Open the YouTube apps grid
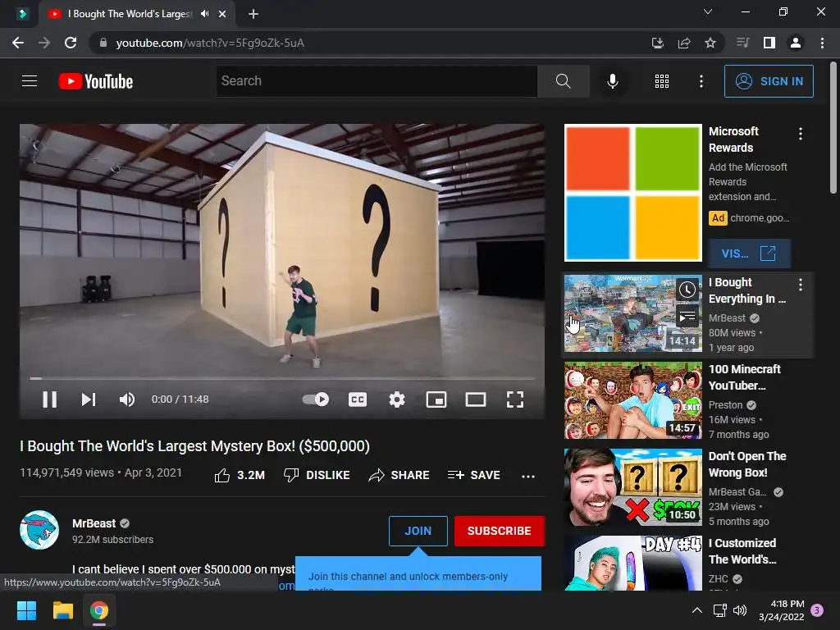Viewport: 840px width, 630px height. pyautogui.click(x=662, y=81)
